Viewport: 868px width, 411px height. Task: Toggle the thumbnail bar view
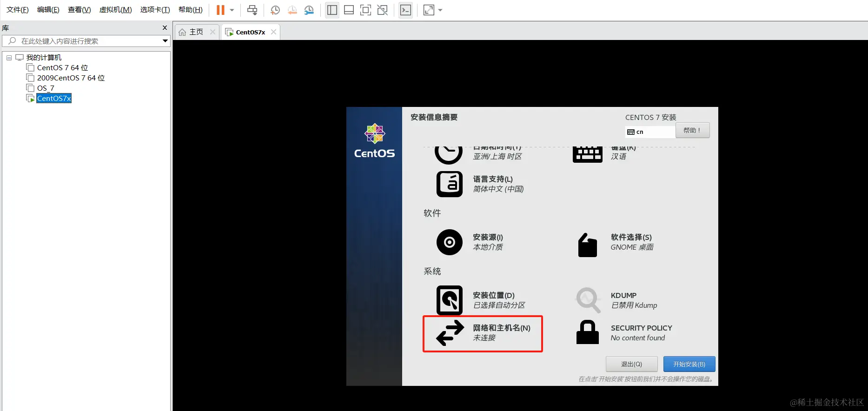pos(349,10)
